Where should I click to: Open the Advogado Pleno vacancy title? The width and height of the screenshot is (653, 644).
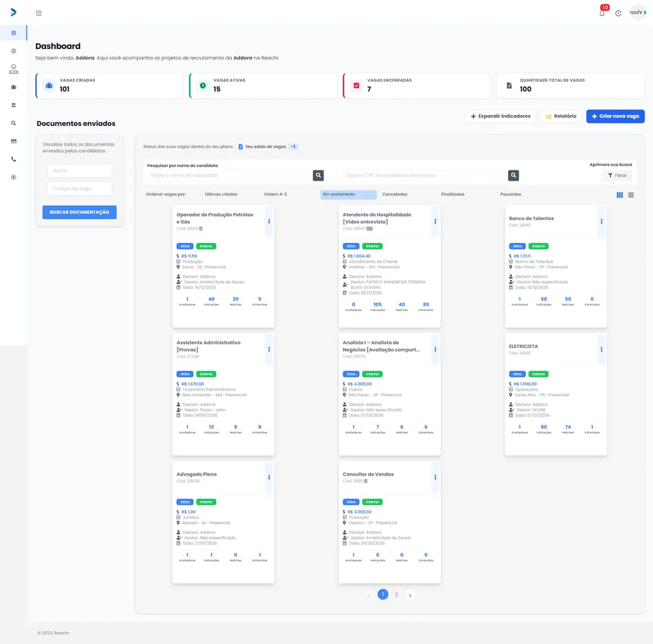(x=197, y=474)
